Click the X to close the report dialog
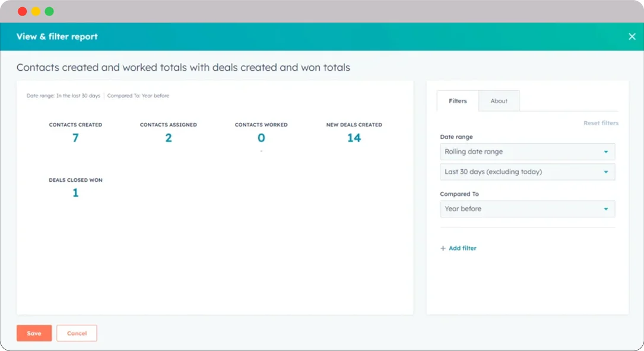This screenshot has width=644, height=351. (x=632, y=36)
